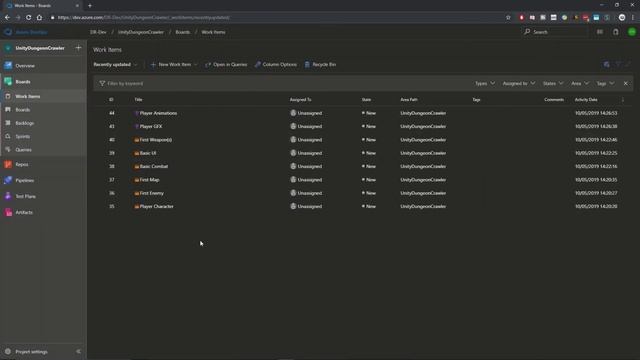
Task: Expand the Assigned to filter dropdown
Action: pos(519,83)
